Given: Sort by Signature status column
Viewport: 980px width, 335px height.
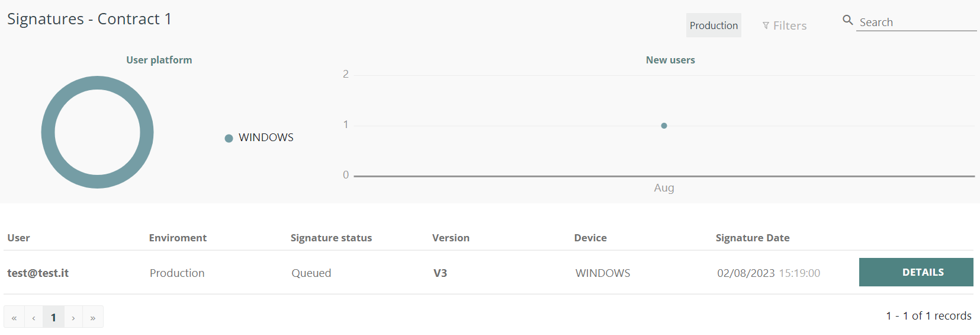Looking at the screenshot, I should click(x=331, y=238).
